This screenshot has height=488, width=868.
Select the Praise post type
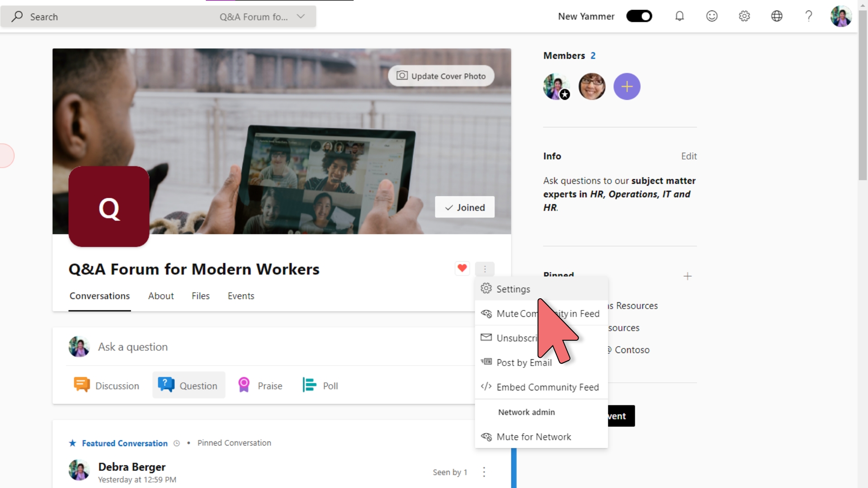(x=260, y=385)
